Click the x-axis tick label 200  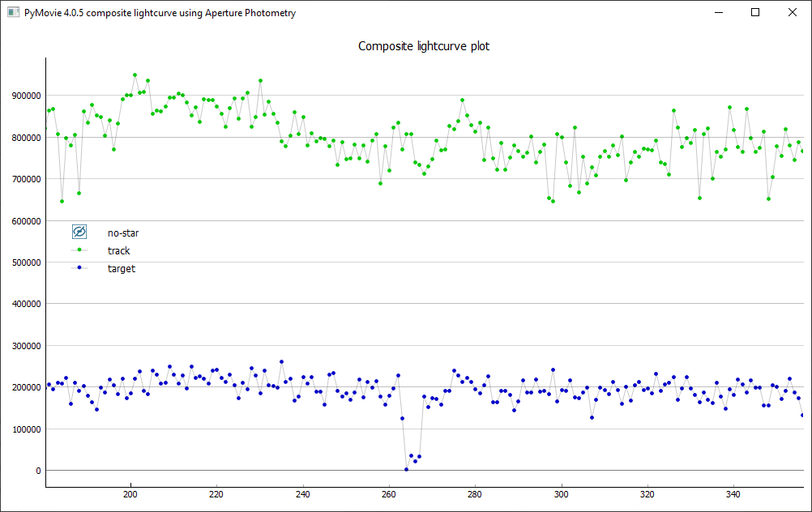click(129, 493)
